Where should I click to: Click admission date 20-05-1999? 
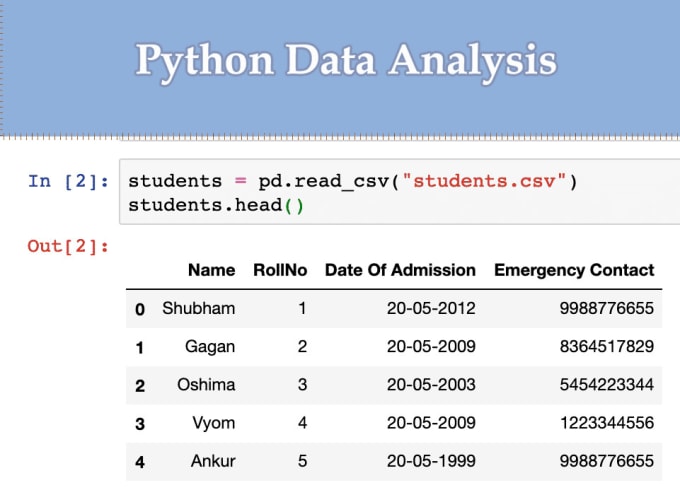431,461
